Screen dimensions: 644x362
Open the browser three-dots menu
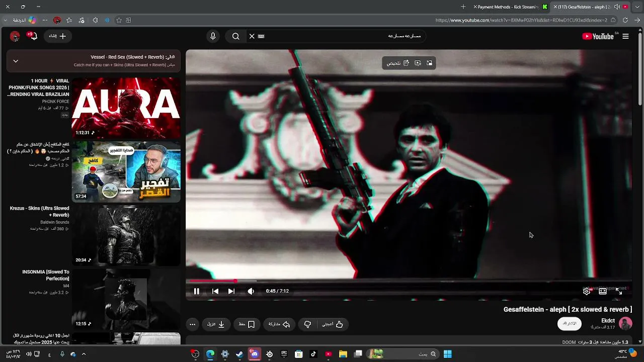pyautogui.click(x=45, y=20)
